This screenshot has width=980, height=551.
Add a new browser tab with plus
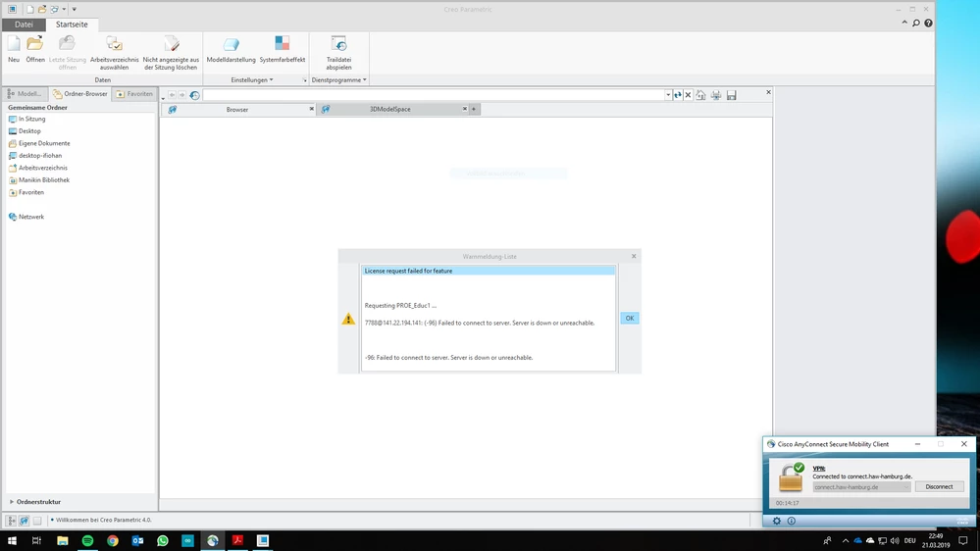tap(474, 110)
